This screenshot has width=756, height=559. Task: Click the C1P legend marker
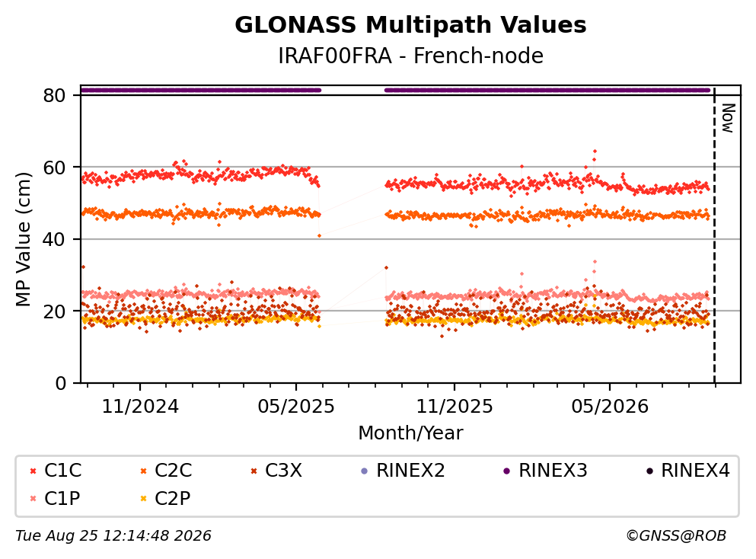(x=33, y=499)
